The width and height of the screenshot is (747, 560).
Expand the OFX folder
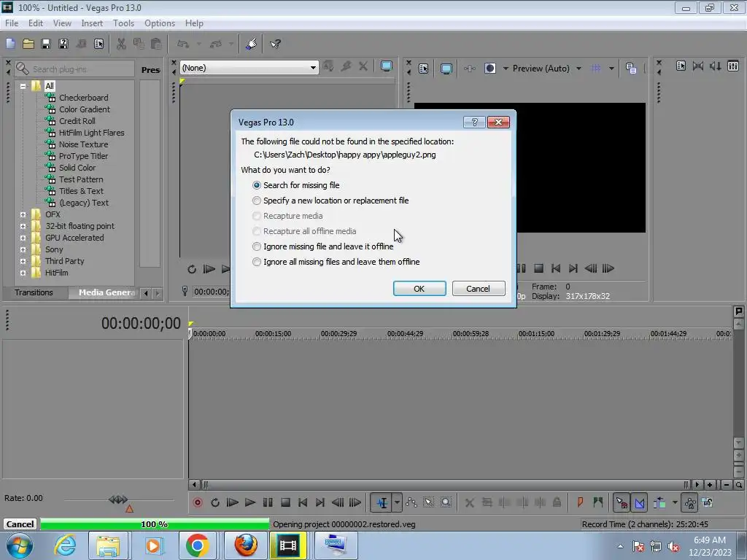coord(23,215)
